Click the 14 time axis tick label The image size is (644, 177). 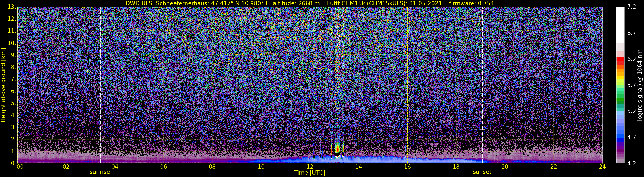point(358,167)
